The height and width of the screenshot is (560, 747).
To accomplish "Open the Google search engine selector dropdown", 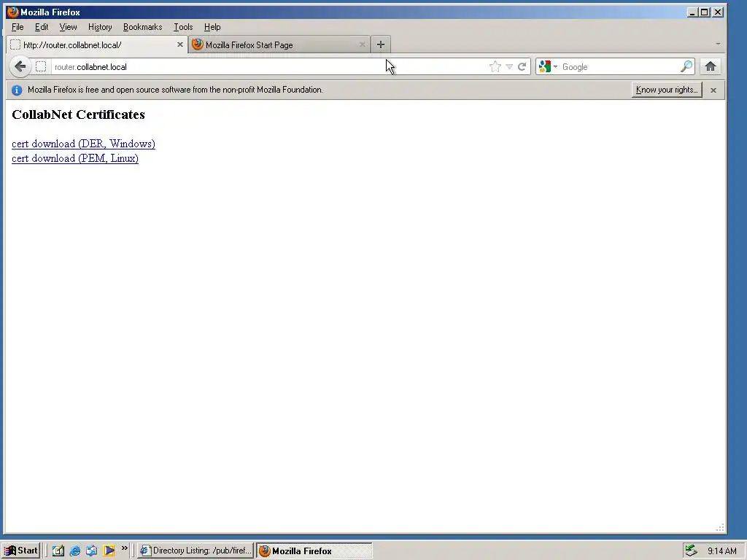I will (548, 66).
